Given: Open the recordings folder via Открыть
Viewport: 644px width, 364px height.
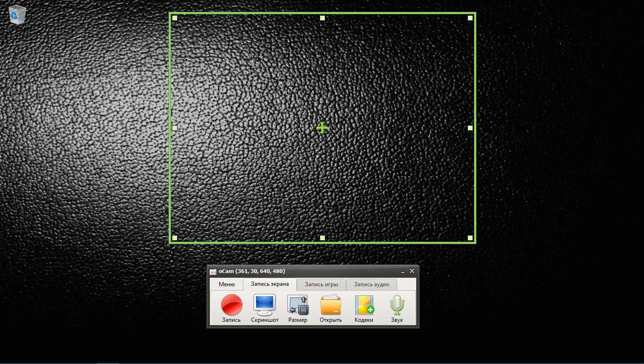Looking at the screenshot, I should [x=331, y=306].
